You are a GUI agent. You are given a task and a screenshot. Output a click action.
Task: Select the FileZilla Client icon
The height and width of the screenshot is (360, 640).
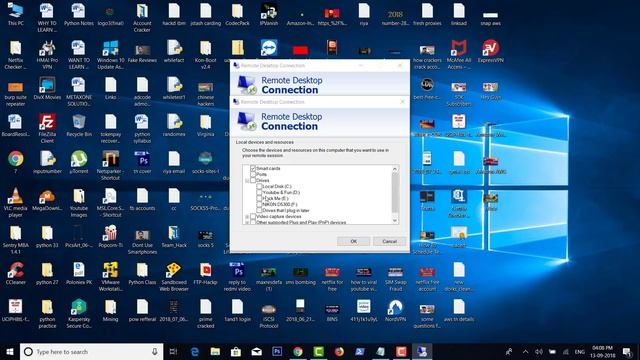(47, 128)
